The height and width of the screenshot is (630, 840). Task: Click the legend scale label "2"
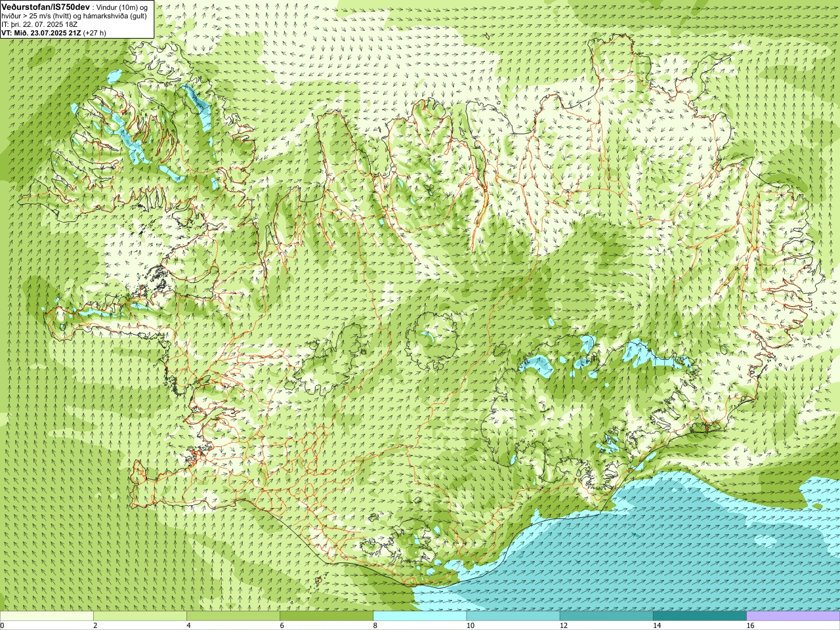point(95,625)
